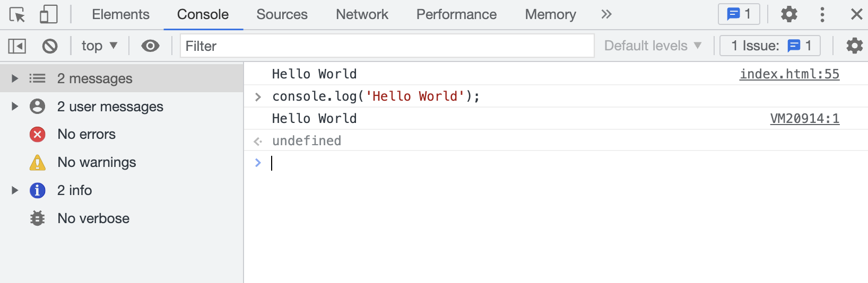Switch to the Elements tab

point(120,14)
